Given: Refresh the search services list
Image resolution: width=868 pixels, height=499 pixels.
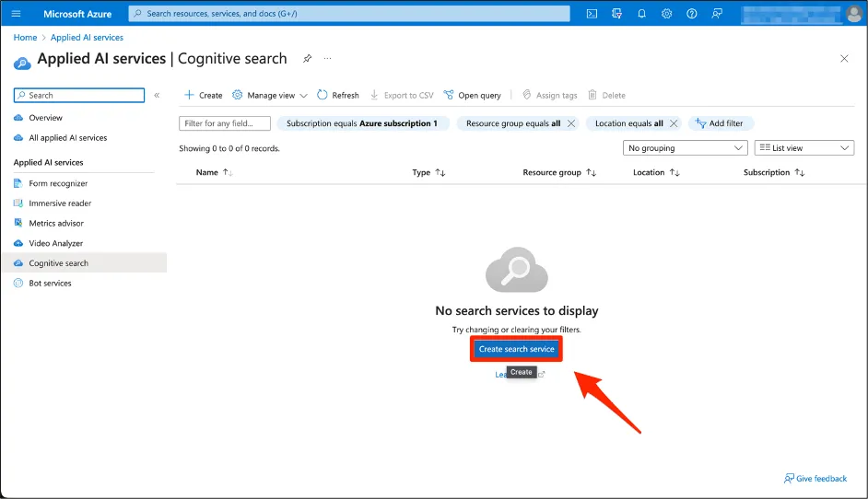Looking at the screenshot, I should pyautogui.click(x=337, y=95).
